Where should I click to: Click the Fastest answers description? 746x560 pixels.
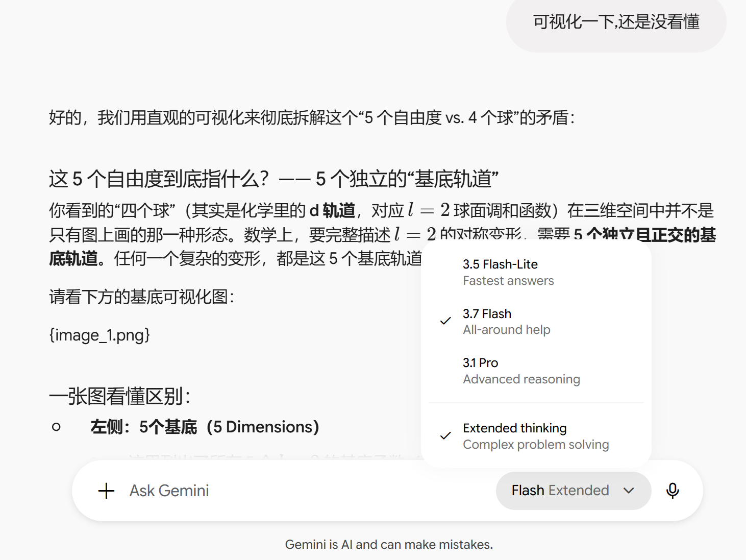tap(508, 281)
